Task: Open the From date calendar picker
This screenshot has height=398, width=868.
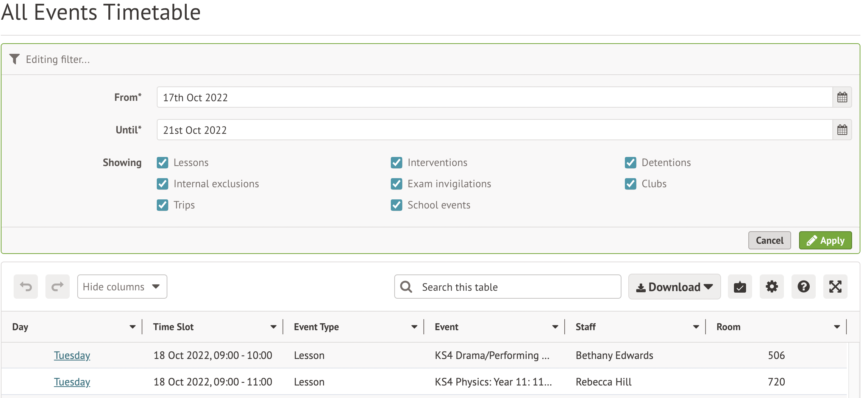Action: [x=842, y=97]
